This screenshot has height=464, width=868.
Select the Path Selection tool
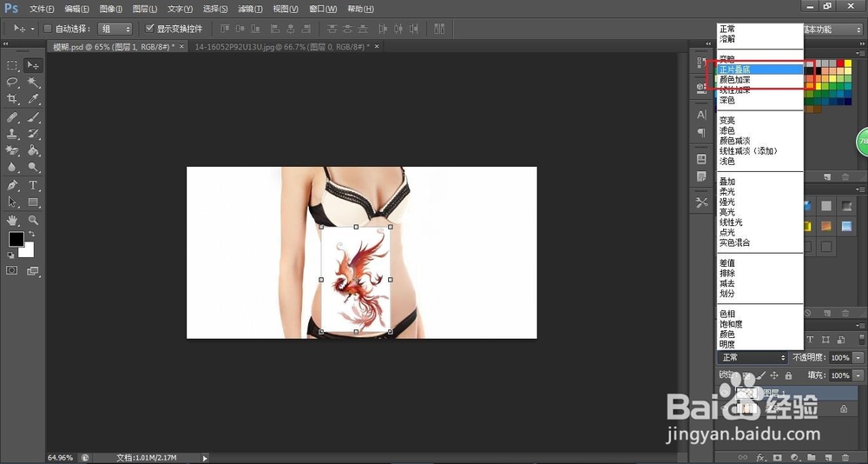click(11, 202)
